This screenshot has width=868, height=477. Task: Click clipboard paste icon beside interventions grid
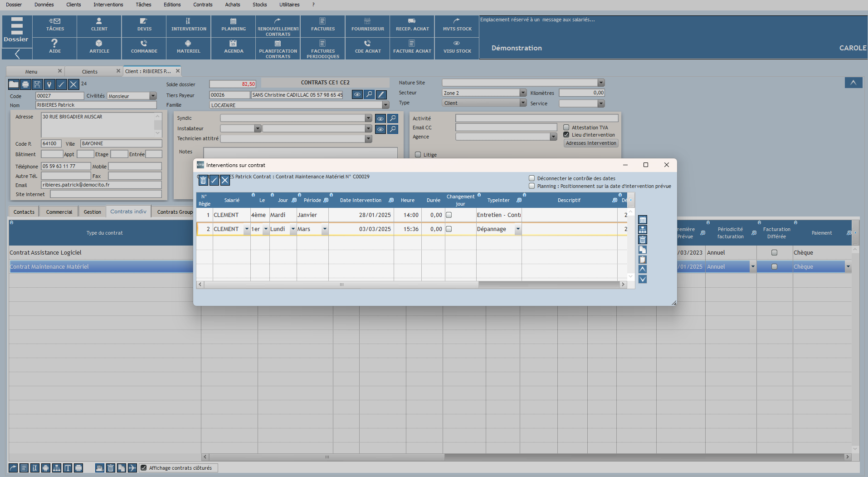click(x=643, y=260)
